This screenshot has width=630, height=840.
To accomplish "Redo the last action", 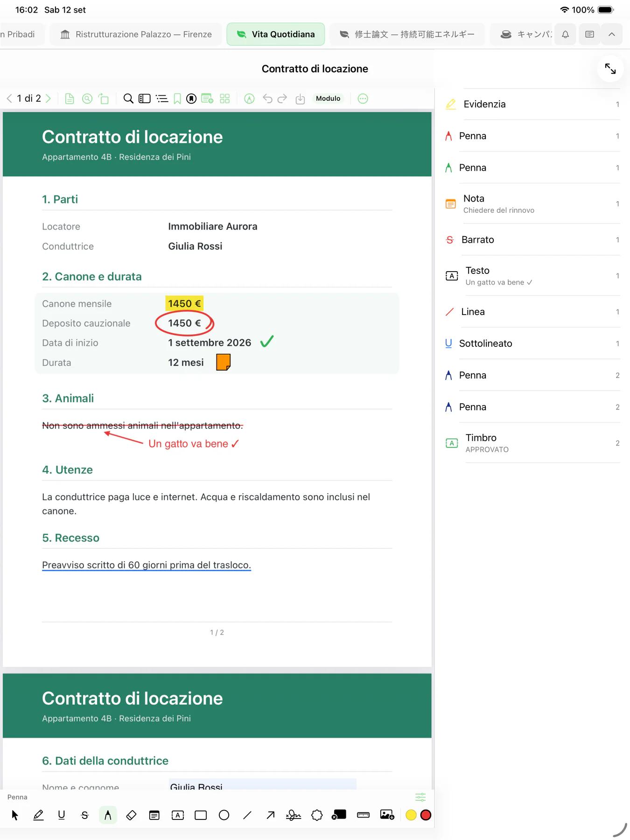I will 282,98.
